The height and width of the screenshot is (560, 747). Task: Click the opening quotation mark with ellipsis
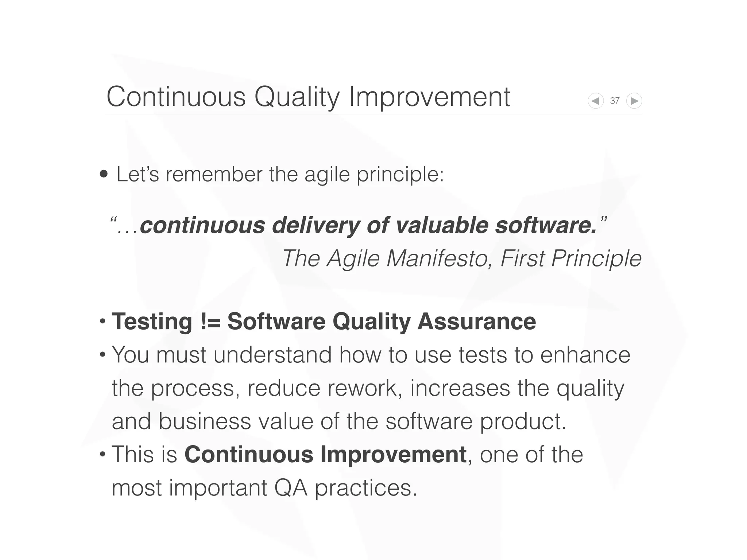tap(123, 225)
